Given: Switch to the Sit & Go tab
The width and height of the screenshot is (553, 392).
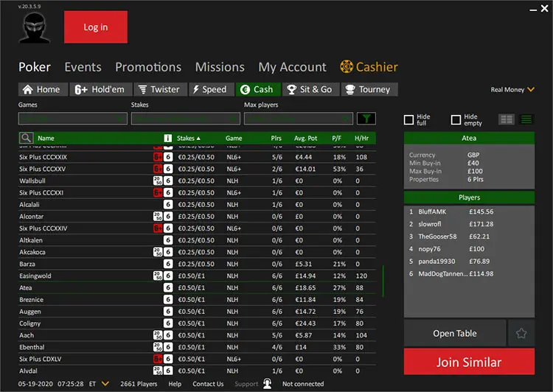Looking at the screenshot, I should click(309, 89).
